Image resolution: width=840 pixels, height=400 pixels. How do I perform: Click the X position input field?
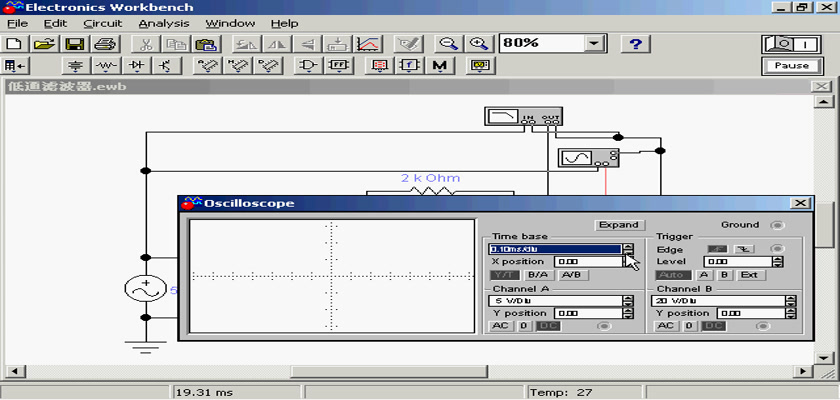[588, 262]
